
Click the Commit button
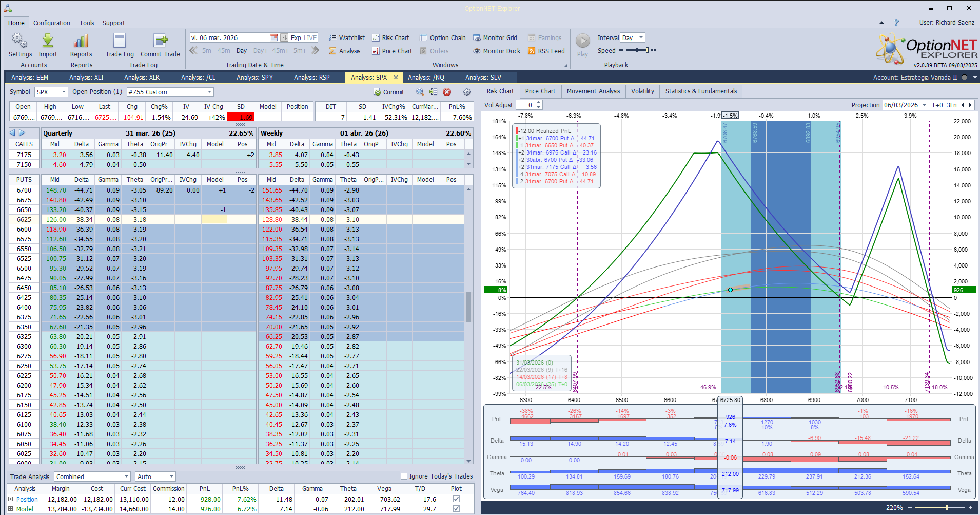click(x=389, y=92)
